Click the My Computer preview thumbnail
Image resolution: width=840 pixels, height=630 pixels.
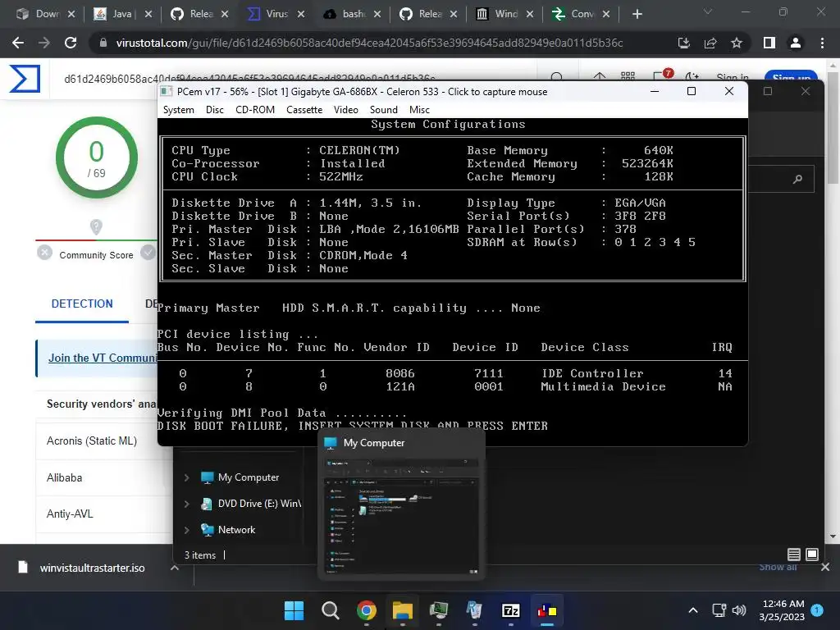click(401, 517)
